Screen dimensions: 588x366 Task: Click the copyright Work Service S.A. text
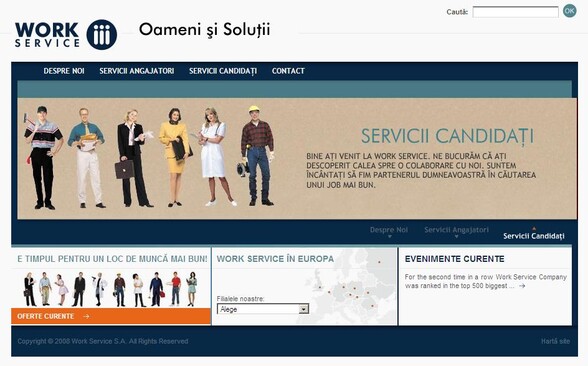click(103, 341)
